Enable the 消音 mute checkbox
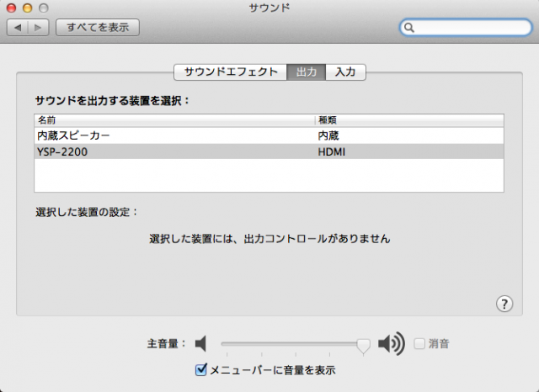This screenshot has height=392, width=539. point(419,343)
